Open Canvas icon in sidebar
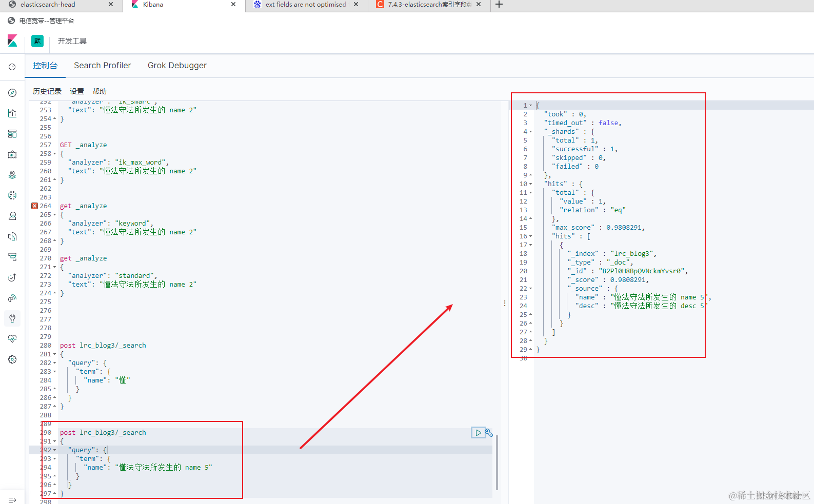The height and width of the screenshot is (504, 814). coord(12,154)
